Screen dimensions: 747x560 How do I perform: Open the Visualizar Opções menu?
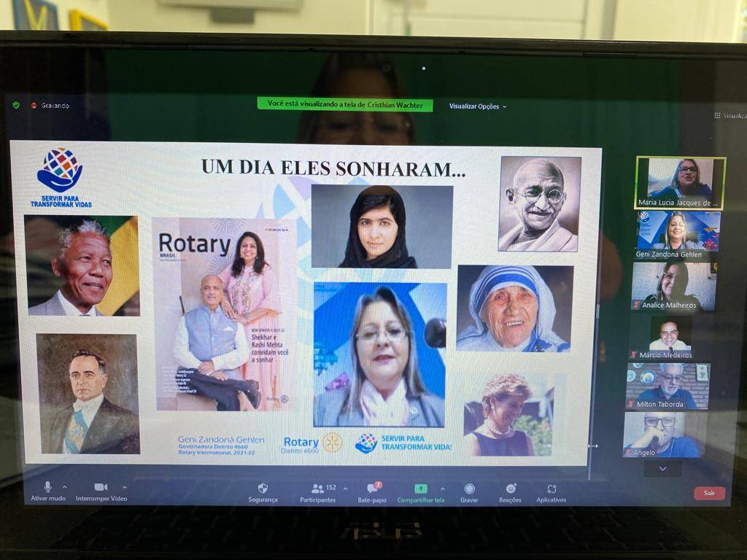477,106
